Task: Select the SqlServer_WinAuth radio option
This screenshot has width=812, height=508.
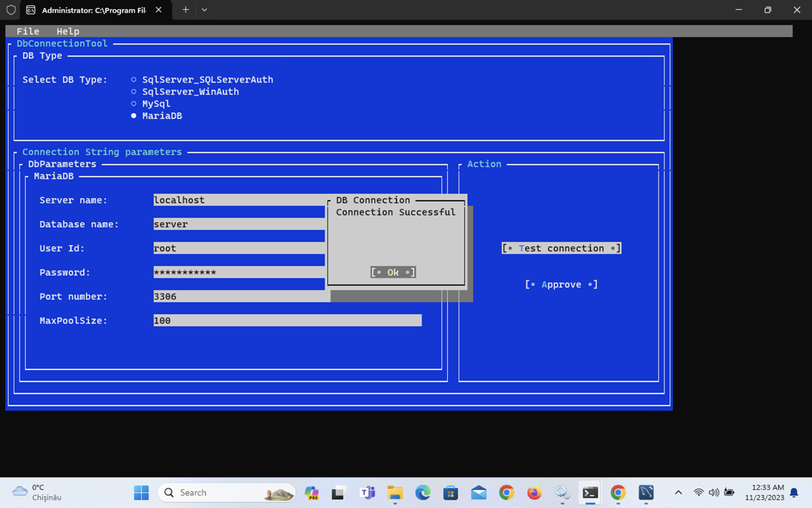Action: [134, 91]
